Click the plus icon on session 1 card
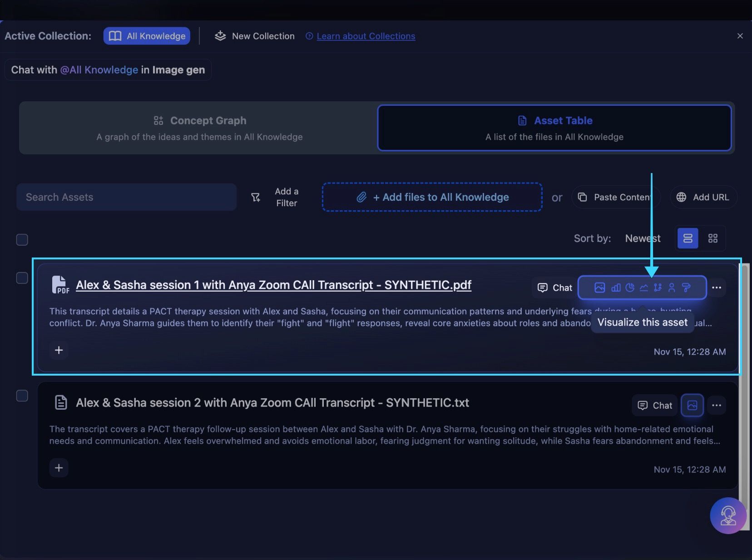 59,350
